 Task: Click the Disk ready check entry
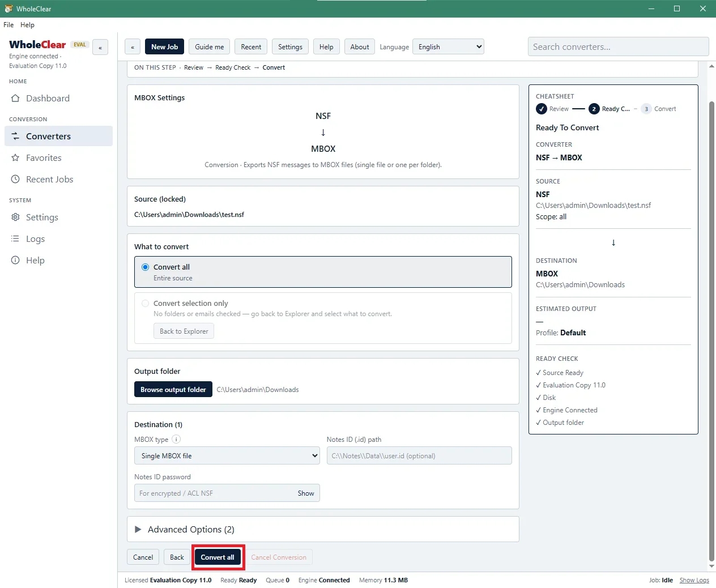tap(546, 398)
